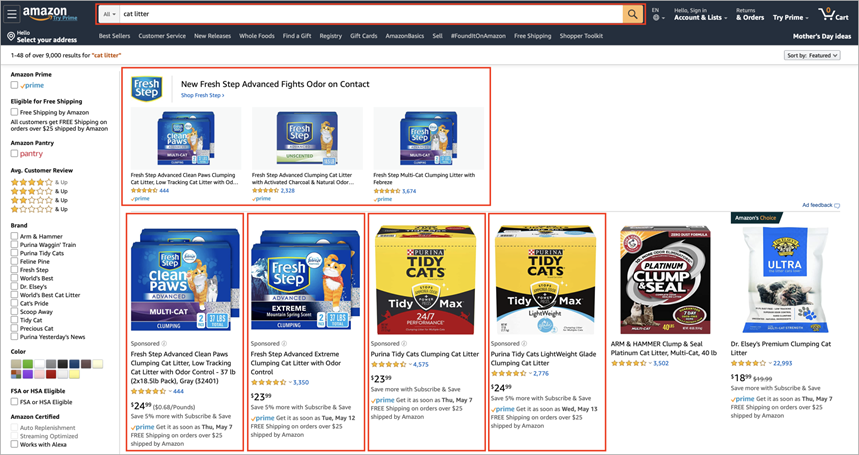Open the Platinum Clump & Seal product image

point(666,280)
